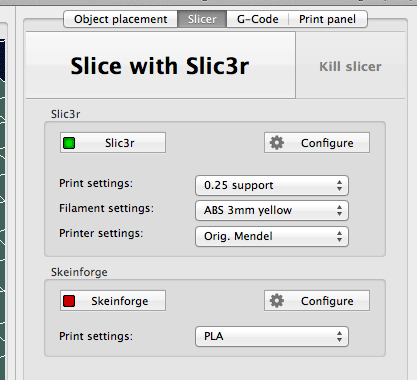Click the stepper arrows on PLA dropdown
The height and width of the screenshot is (380, 417).
(339, 336)
